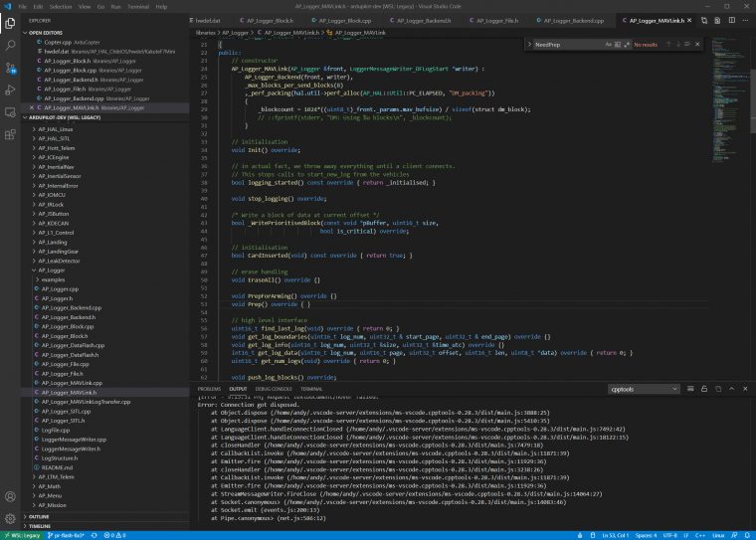Viewport: 756px width, 540px height.
Task: Open the Extensions view
Action: point(10,134)
